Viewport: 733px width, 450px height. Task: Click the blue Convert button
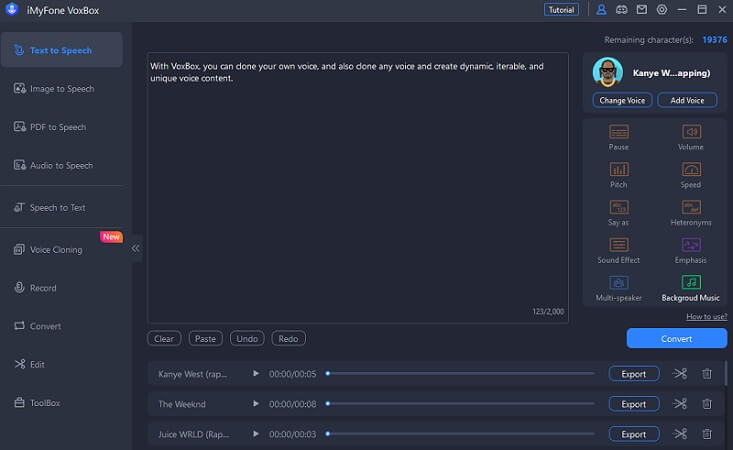[x=676, y=338]
